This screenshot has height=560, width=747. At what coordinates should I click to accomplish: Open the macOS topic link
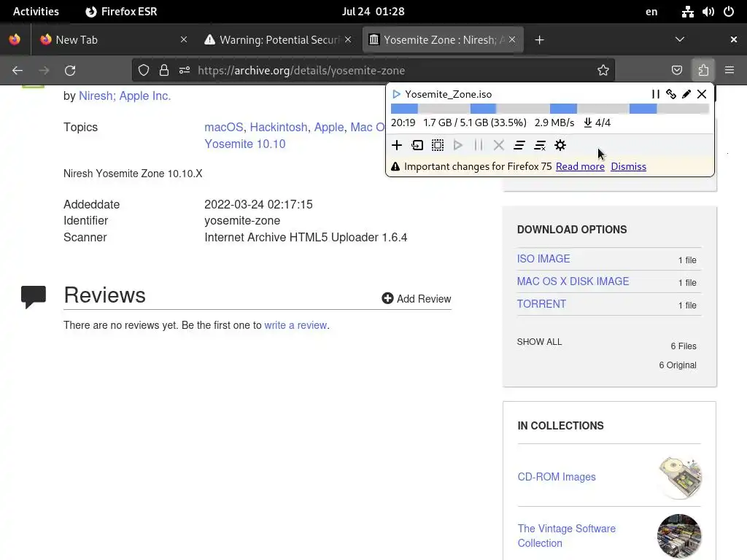223,127
